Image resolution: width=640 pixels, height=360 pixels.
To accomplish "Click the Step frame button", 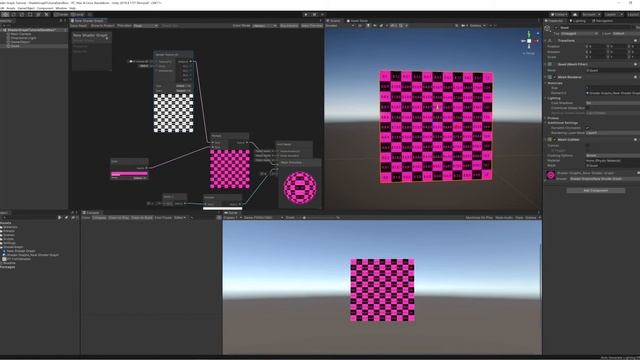I will coord(322,15).
